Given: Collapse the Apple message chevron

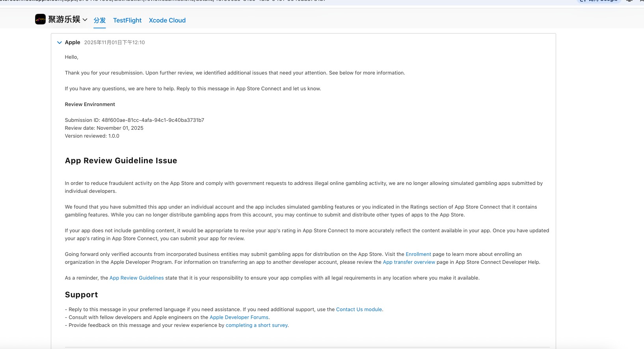Looking at the screenshot, I should click(x=60, y=43).
